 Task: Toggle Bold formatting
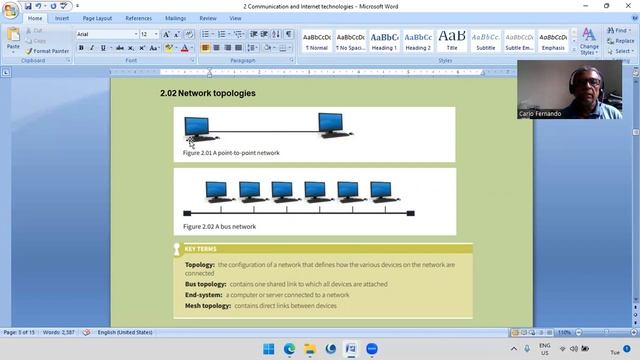81,48
